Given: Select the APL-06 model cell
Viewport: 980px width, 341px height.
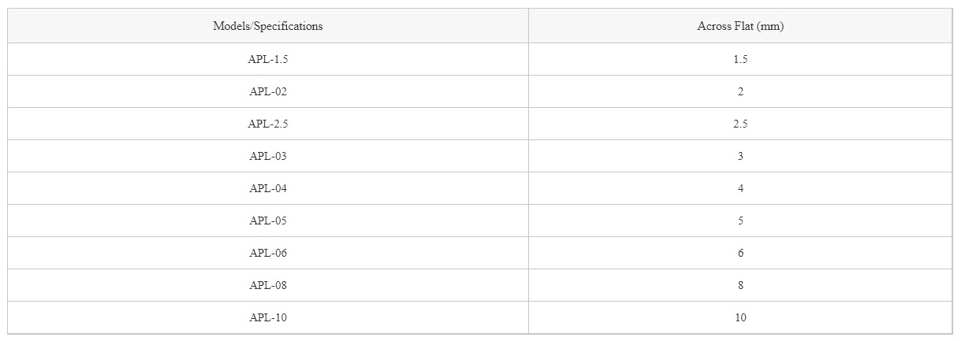Looking at the screenshot, I should coord(268,253).
